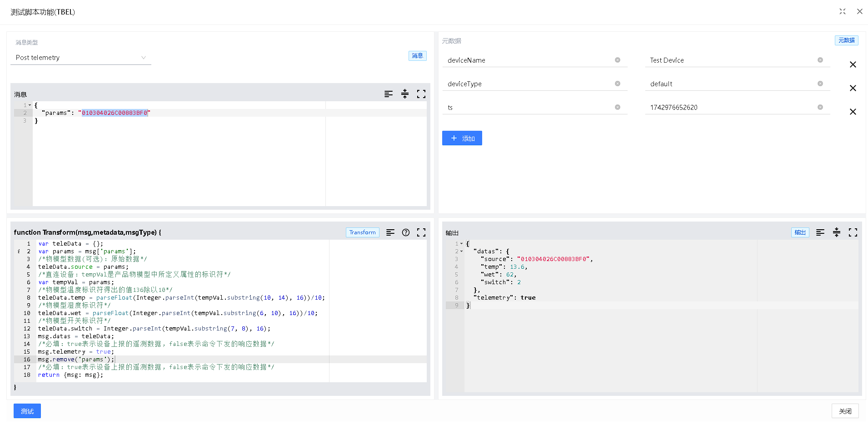Click the tidy/format icon in message editor
868x424 pixels.
pyautogui.click(x=388, y=94)
